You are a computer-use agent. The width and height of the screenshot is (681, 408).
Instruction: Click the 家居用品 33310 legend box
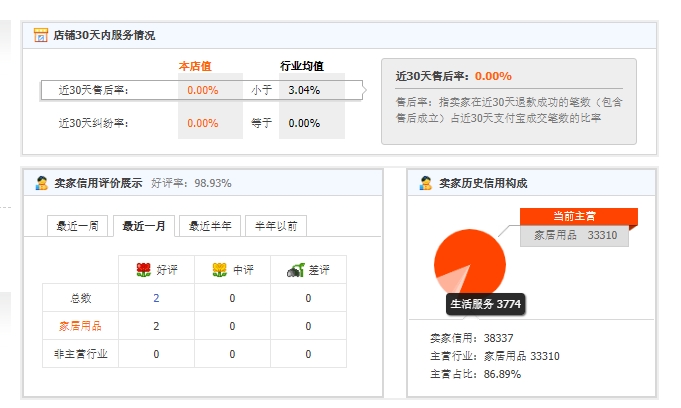click(x=574, y=236)
